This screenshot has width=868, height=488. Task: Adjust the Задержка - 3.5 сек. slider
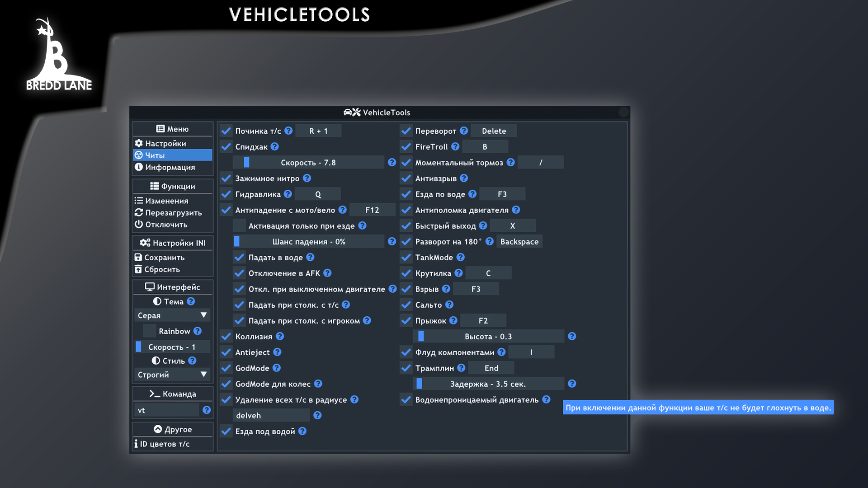488,384
